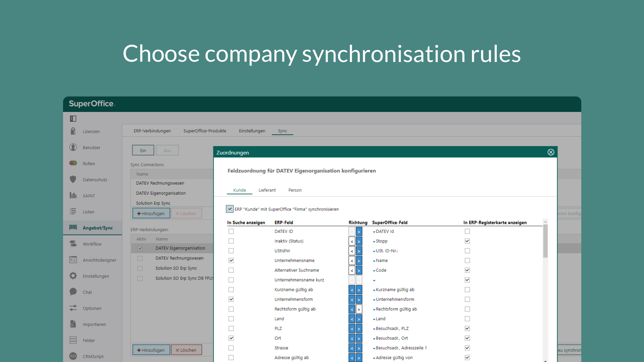
Task: Set Inaktiv (Status) direction to left arrow
Action: tap(352, 241)
